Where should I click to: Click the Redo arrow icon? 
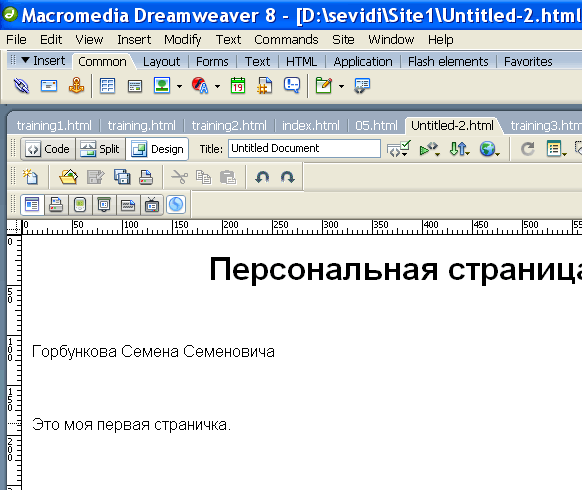pyautogui.click(x=288, y=177)
